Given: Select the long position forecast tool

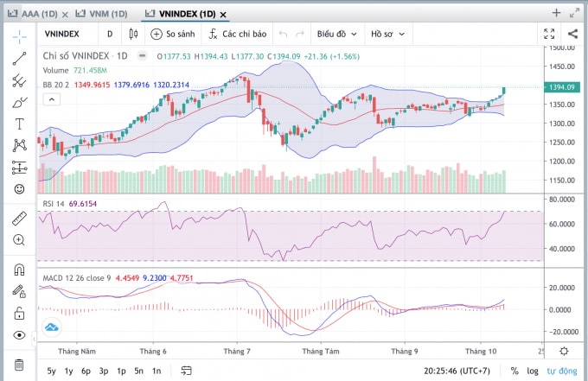Looking at the screenshot, I should tap(19, 168).
